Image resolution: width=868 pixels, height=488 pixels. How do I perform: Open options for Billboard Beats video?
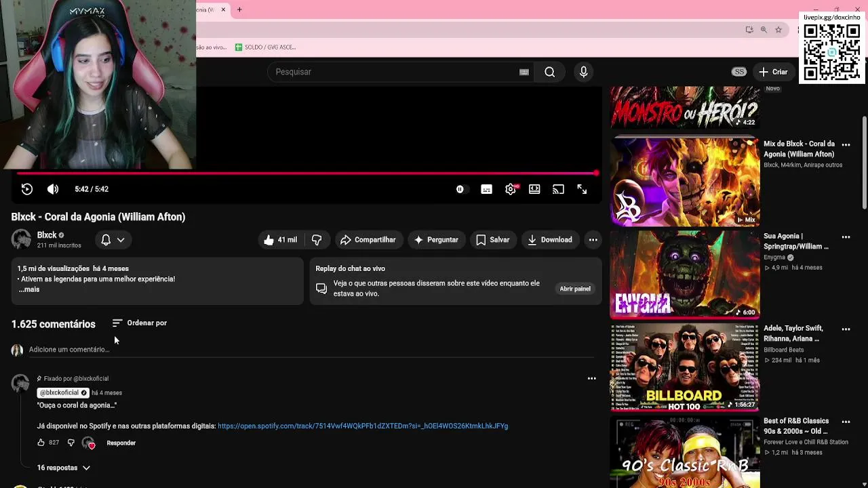pos(846,329)
